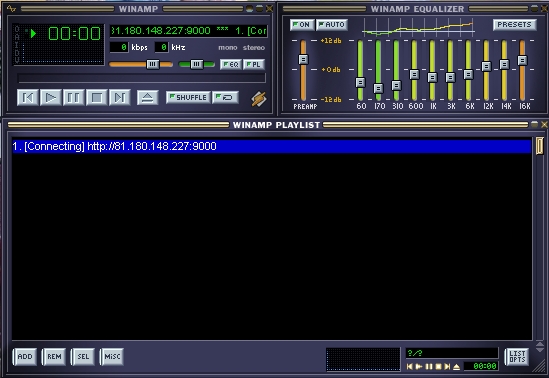Click the song position seek bar
549x378 pixels.
141,78
